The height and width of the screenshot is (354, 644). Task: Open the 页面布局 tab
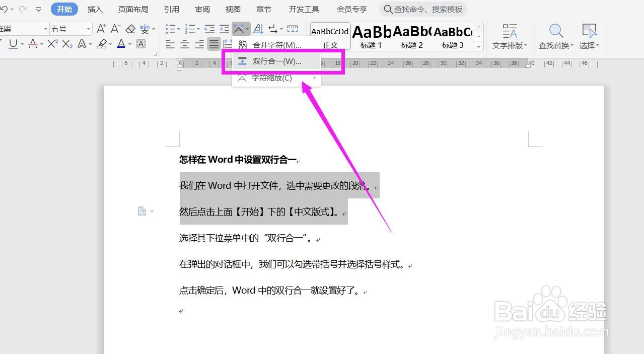tap(133, 9)
